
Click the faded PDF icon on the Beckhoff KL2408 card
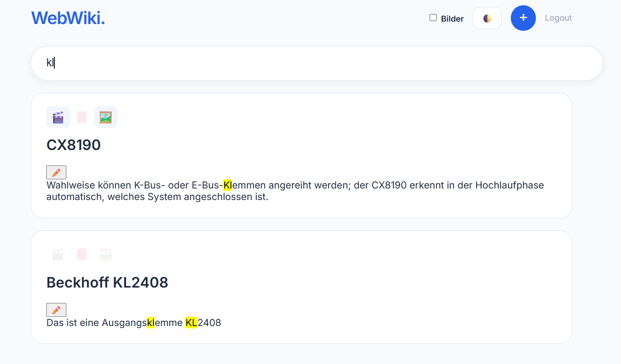click(82, 254)
